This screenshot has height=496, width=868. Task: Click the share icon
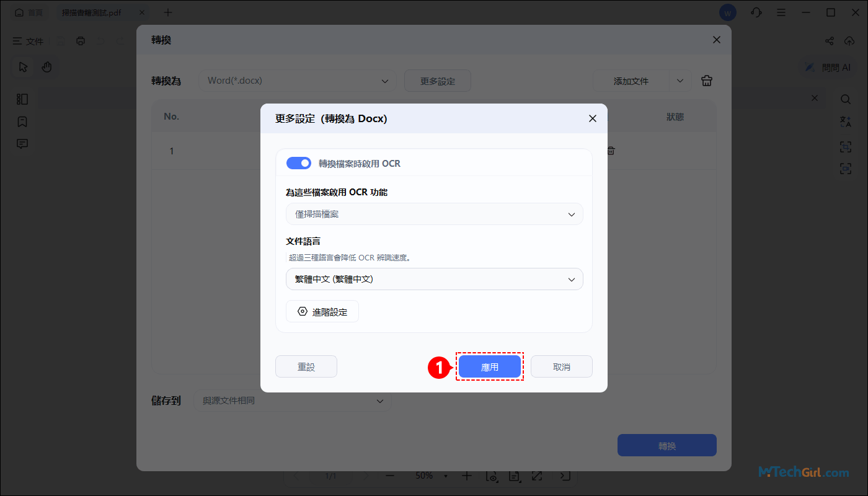pyautogui.click(x=830, y=41)
